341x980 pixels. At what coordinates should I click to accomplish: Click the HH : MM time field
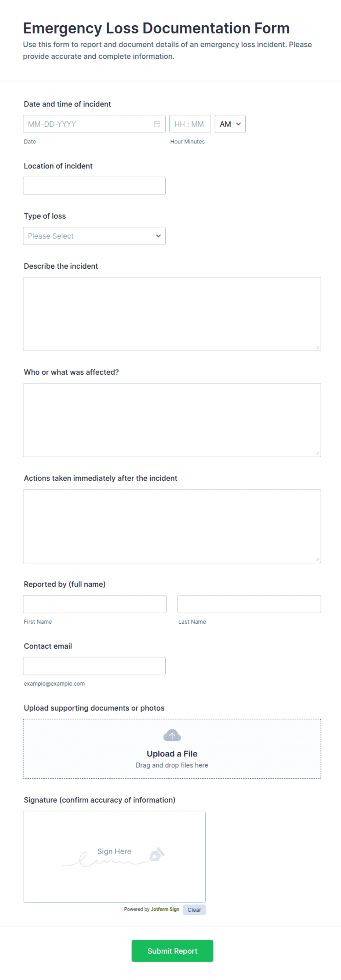pyautogui.click(x=190, y=124)
